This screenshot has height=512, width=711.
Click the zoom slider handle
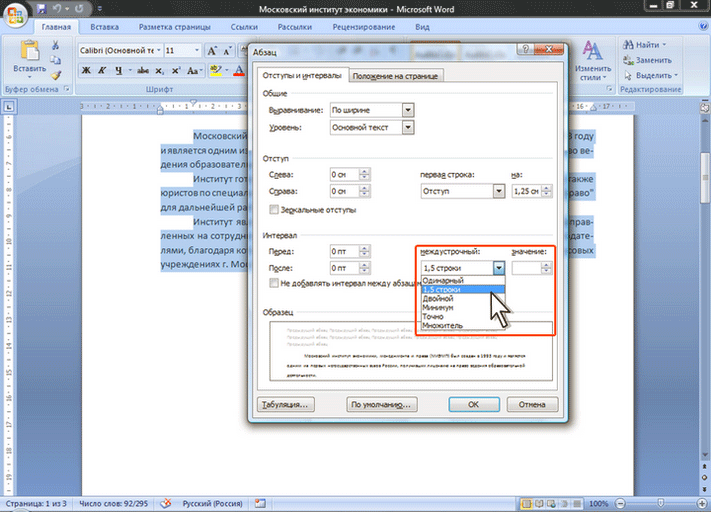660,503
